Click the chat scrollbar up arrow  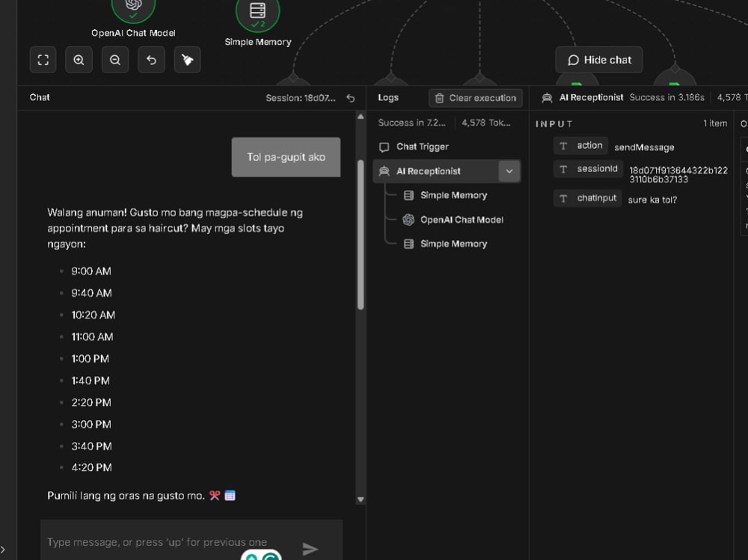[361, 117]
